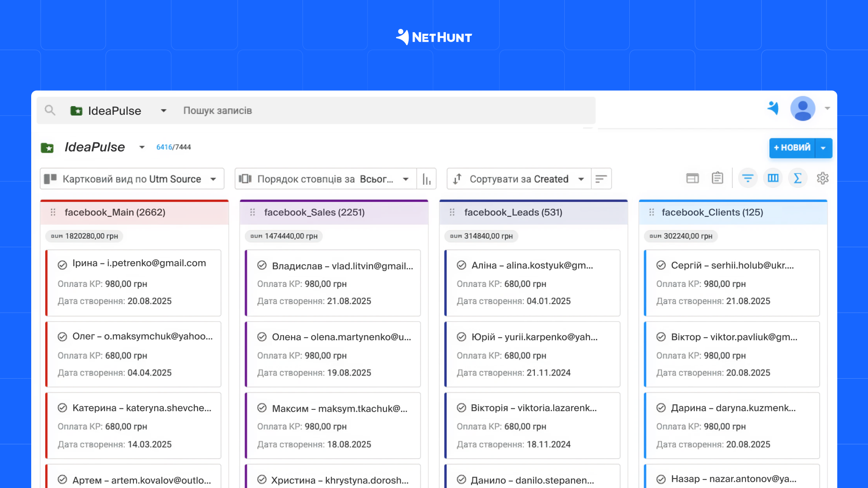This screenshot has width=868, height=488.
Task: Check the circle on Максим card
Action: (x=262, y=408)
